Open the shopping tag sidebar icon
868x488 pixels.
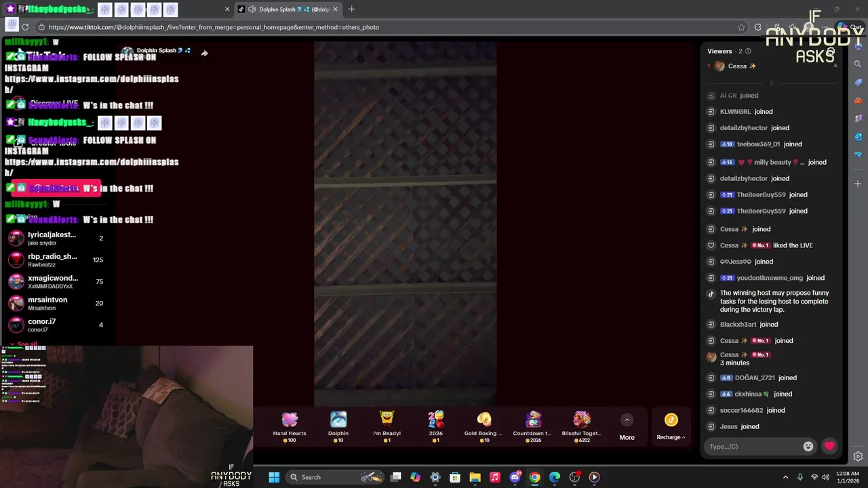(858, 82)
